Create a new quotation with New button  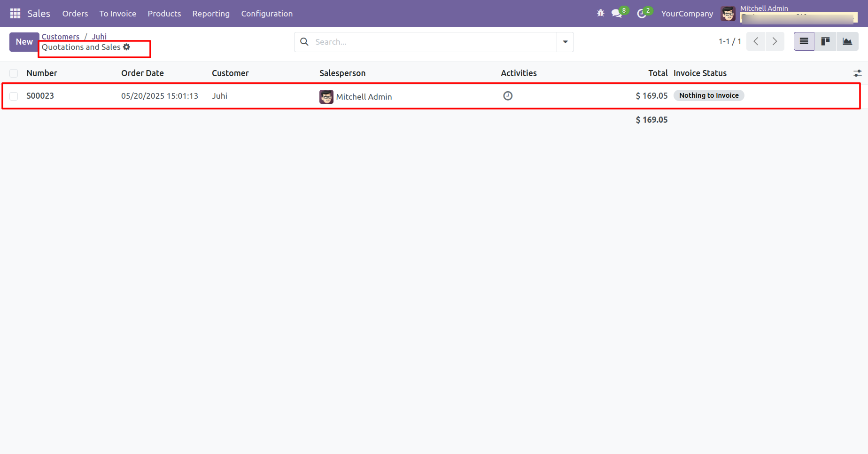pyautogui.click(x=24, y=42)
